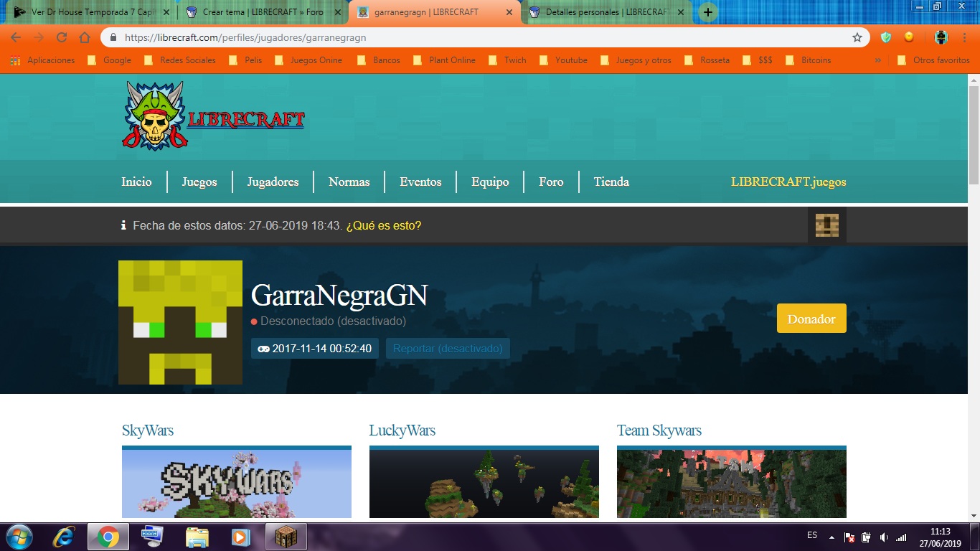Click the bookmark star in address bar
Viewport: 980px width, 551px height.
click(857, 37)
